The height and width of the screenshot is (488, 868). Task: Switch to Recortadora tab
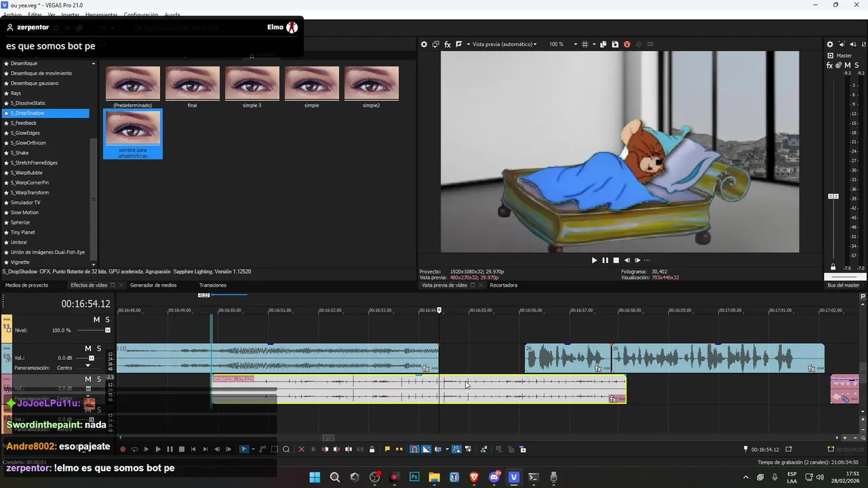click(504, 285)
